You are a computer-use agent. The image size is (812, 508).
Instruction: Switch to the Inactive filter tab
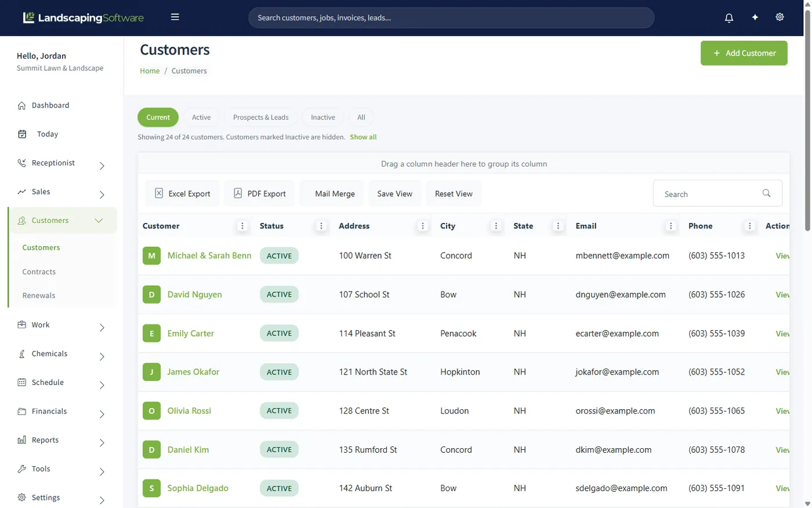[x=323, y=117]
